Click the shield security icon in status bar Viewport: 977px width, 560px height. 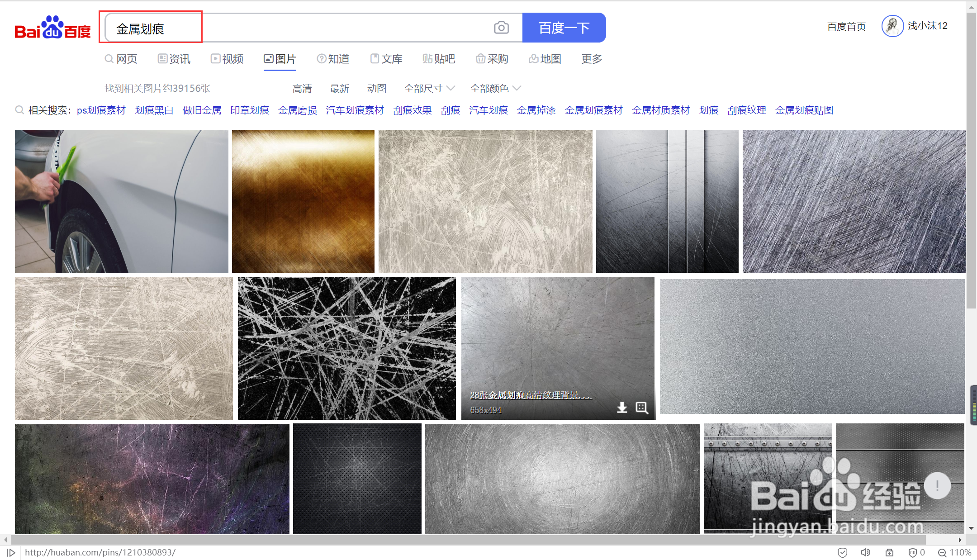click(x=842, y=552)
